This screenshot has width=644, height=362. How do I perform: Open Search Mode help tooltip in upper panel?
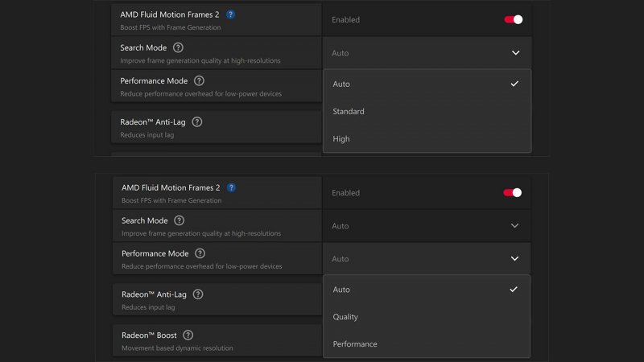178,47
